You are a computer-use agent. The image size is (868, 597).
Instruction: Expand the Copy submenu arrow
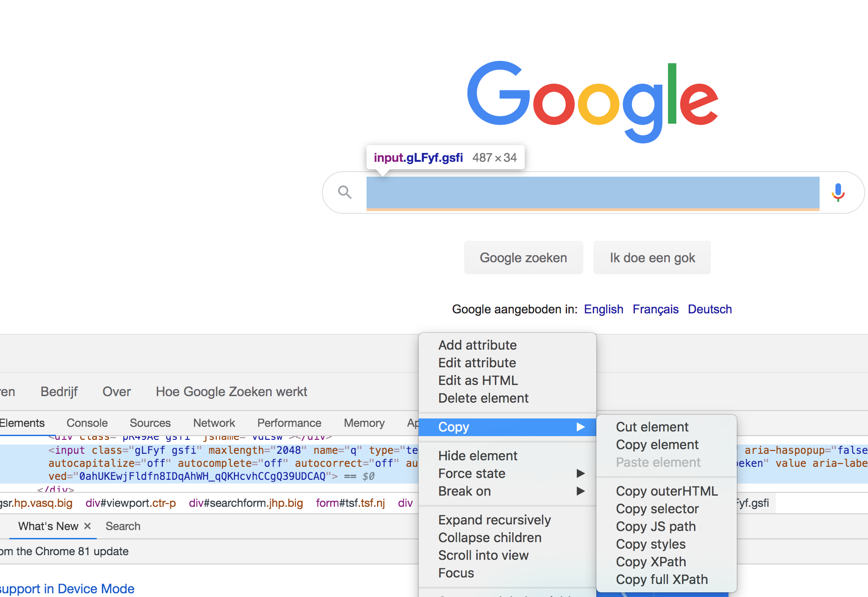click(x=581, y=427)
